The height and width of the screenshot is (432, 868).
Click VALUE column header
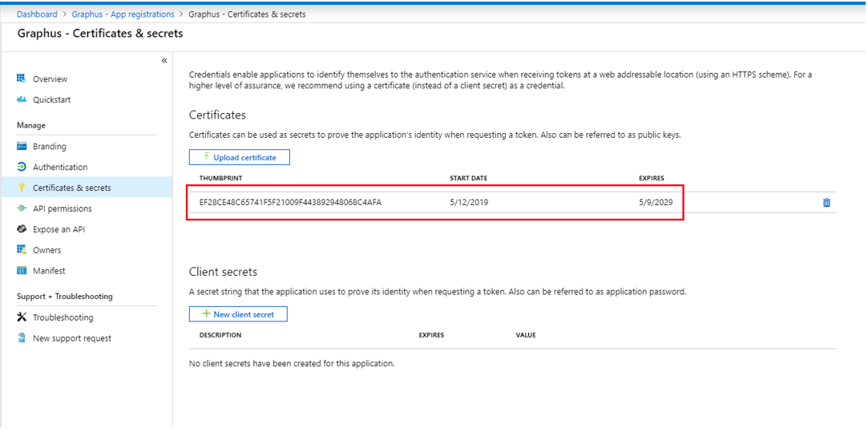tap(525, 335)
